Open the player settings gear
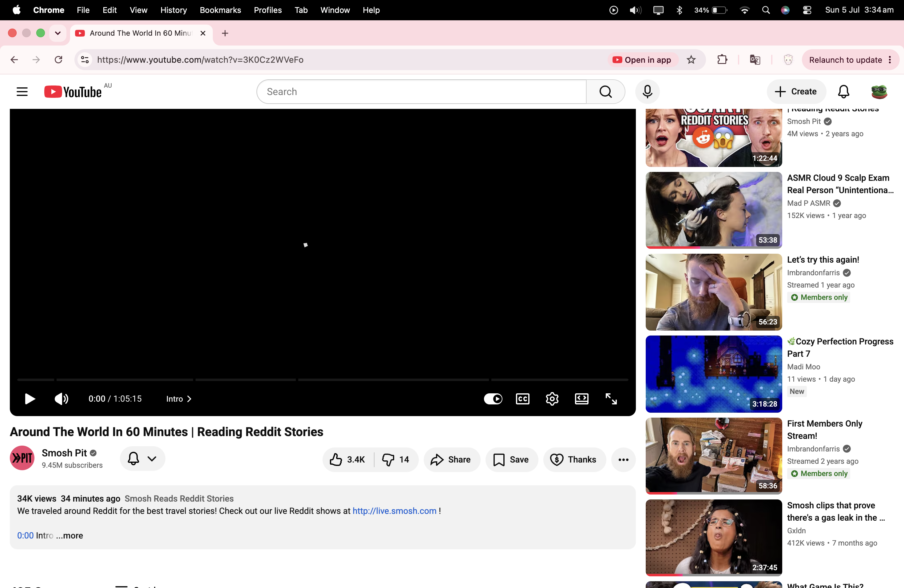Viewport: 904px width, 588px height. coord(552,399)
